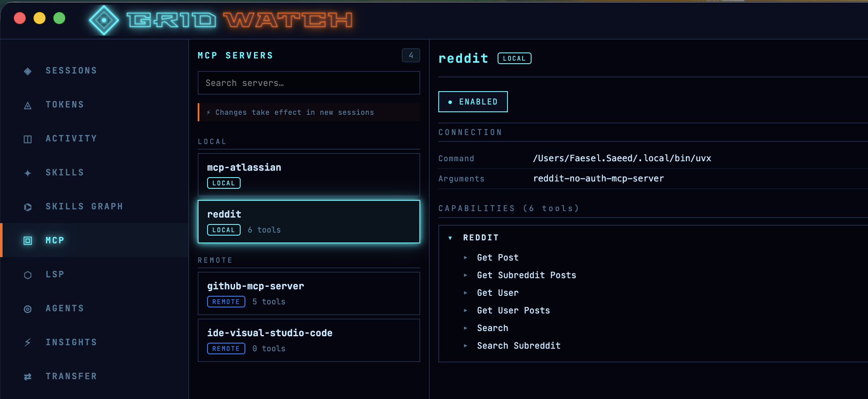The width and height of the screenshot is (868, 399).
Task: Click the '6 tools' label on reddit card
Action: coord(264,230)
